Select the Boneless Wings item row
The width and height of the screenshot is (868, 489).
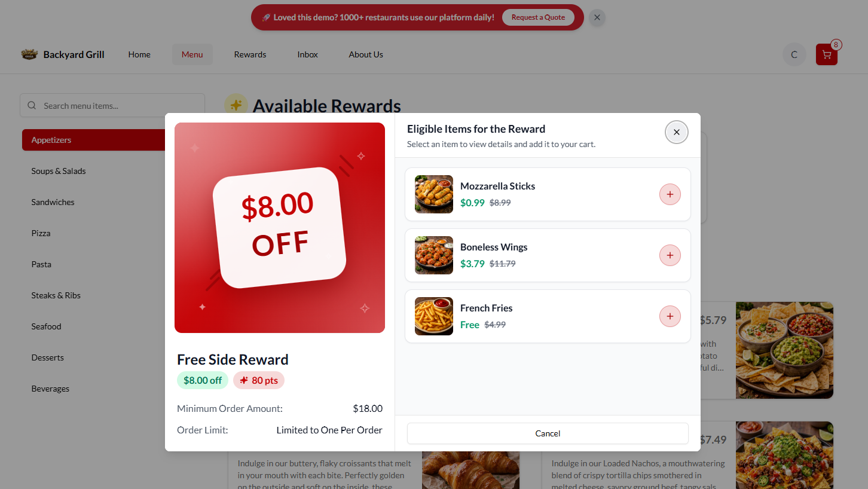click(548, 255)
